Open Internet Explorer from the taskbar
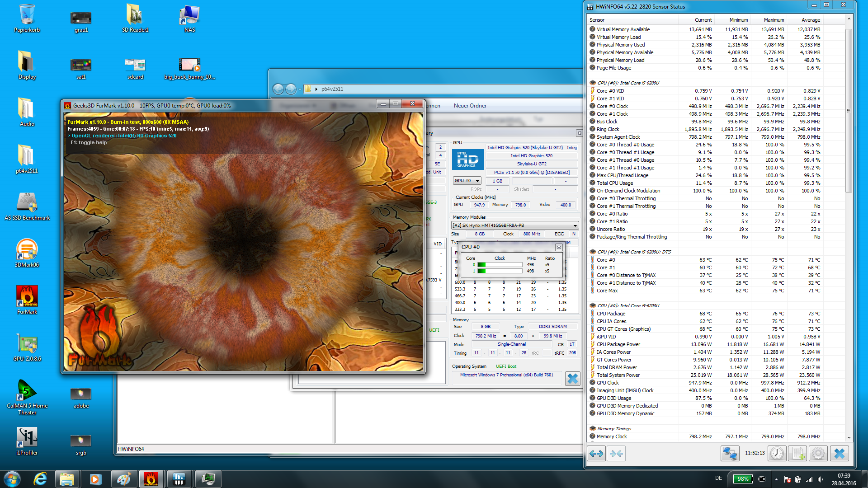The width and height of the screenshot is (868, 488). pyautogui.click(x=40, y=479)
